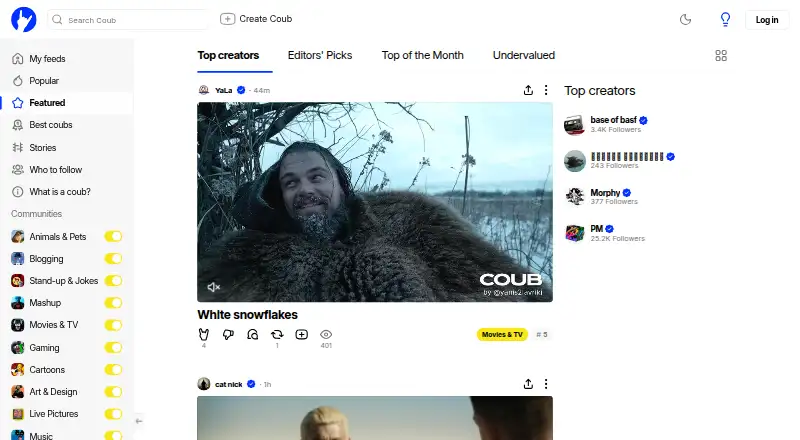Viewport: 800px width, 440px height.
Task: Toggle Movies & TV community switch
Action: tap(113, 325)
